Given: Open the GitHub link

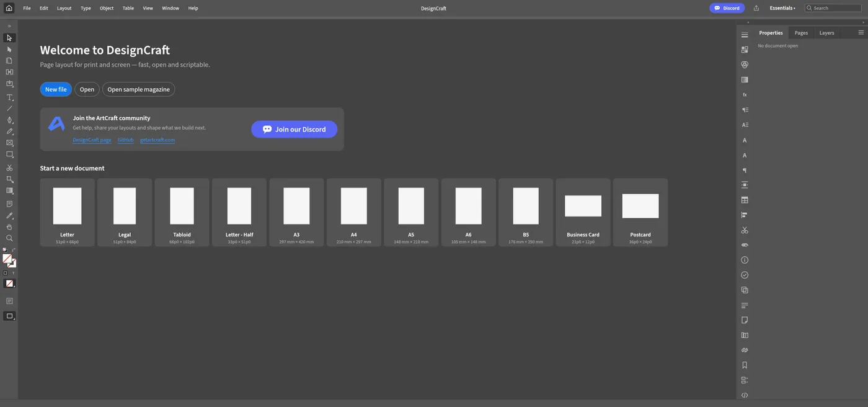Looking at the screenshot, I should (125, 140).
